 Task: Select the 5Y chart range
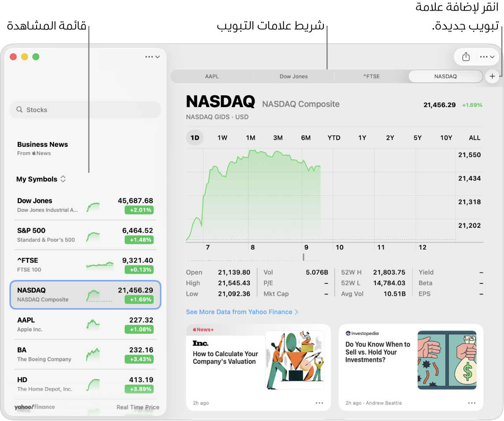(418, 138)
